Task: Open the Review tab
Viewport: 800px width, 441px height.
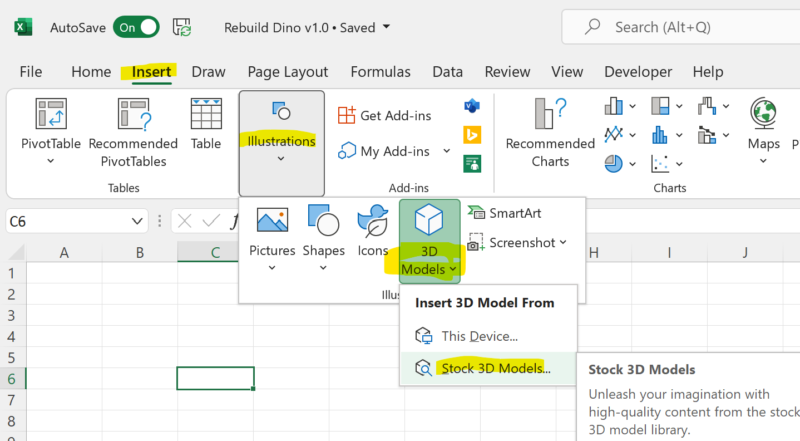Action: 507,72
